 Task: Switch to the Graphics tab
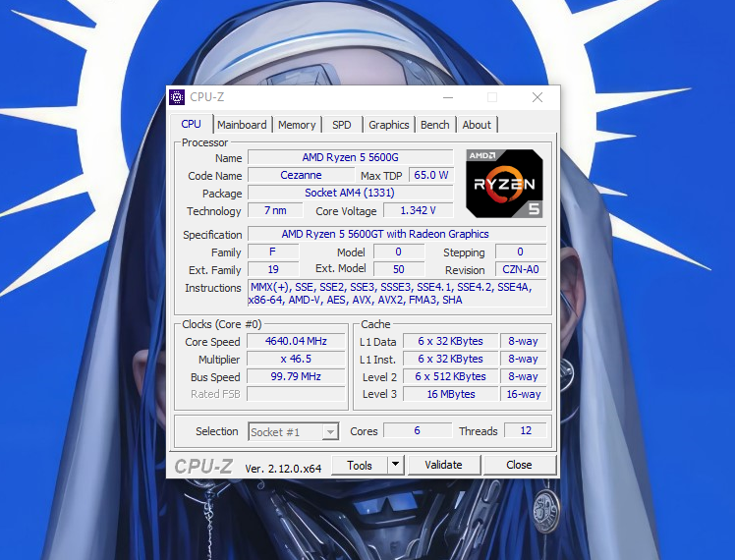click(388, 125)
